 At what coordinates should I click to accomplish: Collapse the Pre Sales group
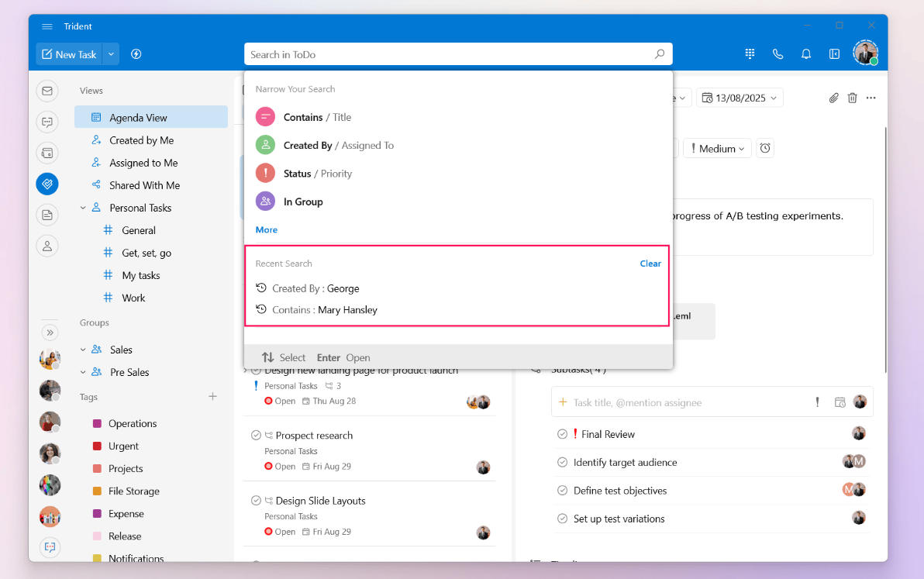click(83, 372)
